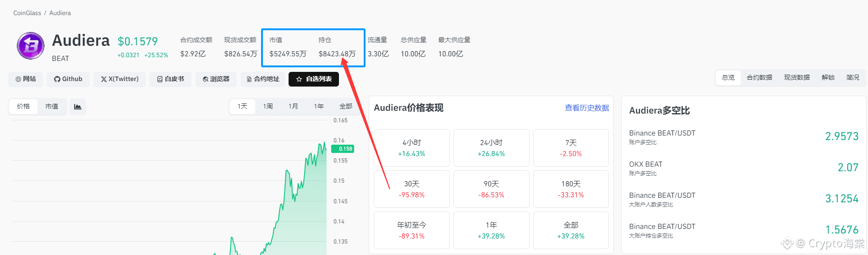Set chart range to 1年

tap(319, 107)
